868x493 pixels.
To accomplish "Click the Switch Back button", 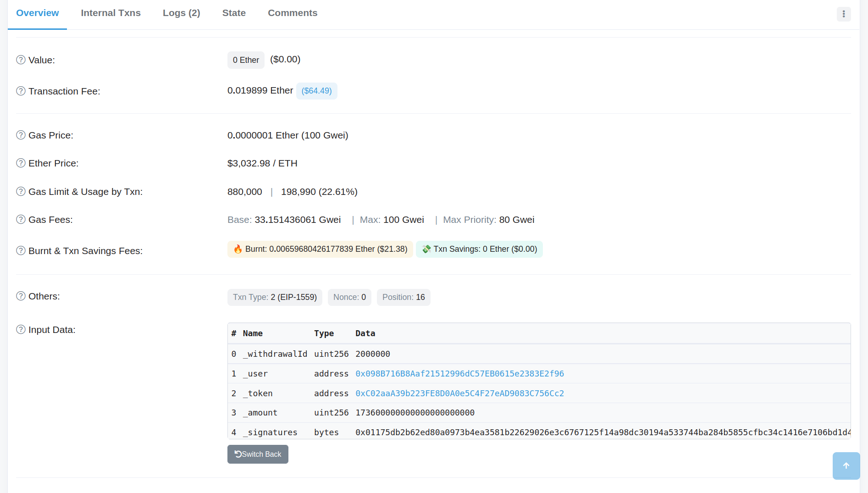I will point(258,454).
